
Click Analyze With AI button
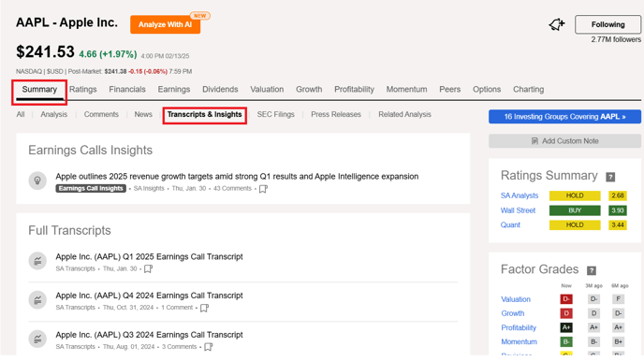(165, 24)
